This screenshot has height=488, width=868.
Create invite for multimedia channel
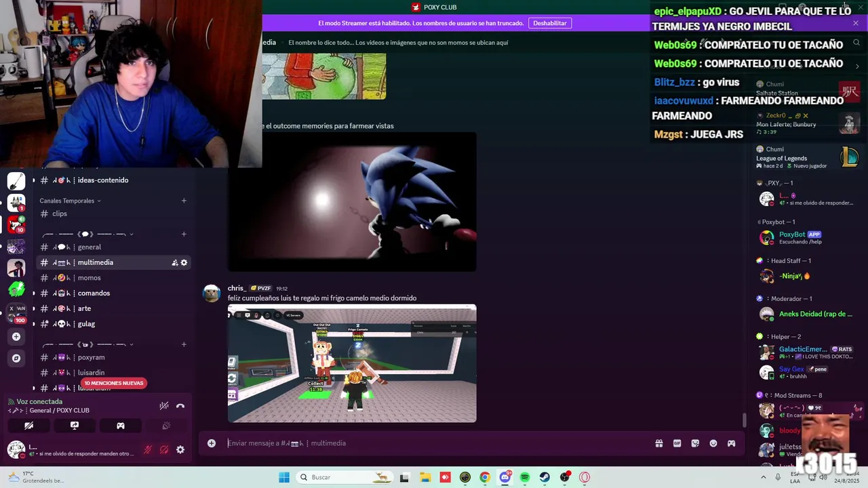pyautogui.click(x=174, y=262)
